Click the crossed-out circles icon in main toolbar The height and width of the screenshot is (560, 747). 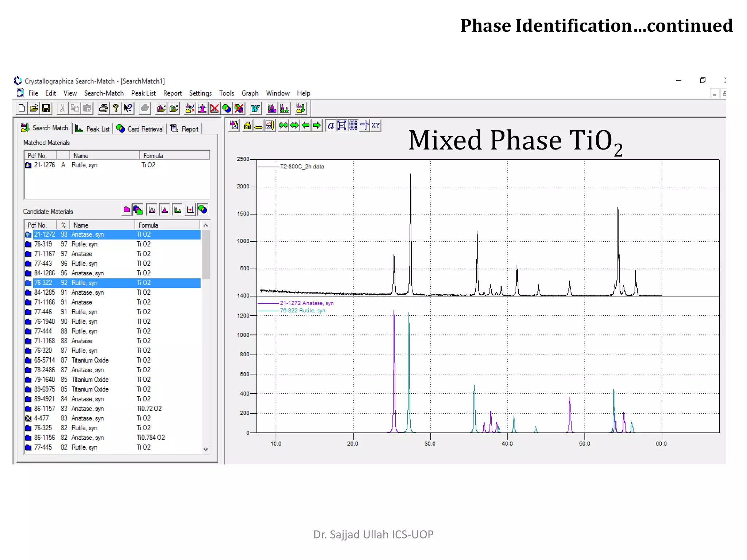coord(239,108)
